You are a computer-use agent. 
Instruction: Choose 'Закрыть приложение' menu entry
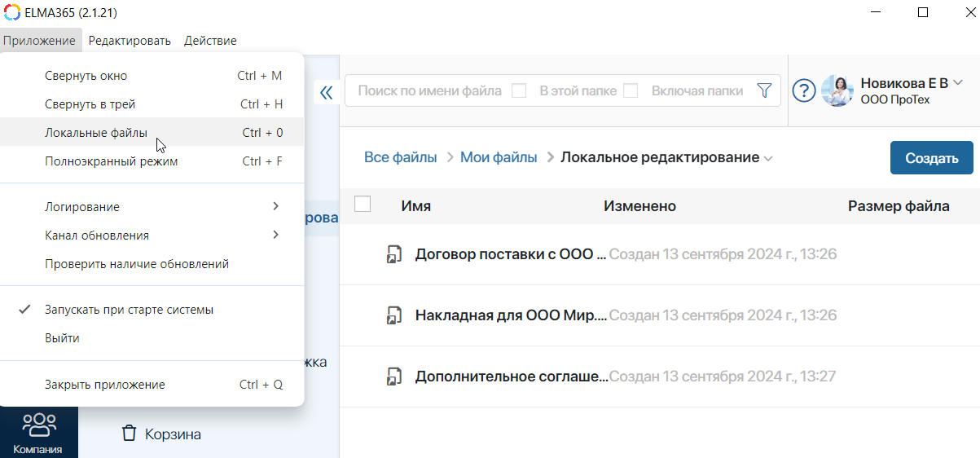coord(152,385)
